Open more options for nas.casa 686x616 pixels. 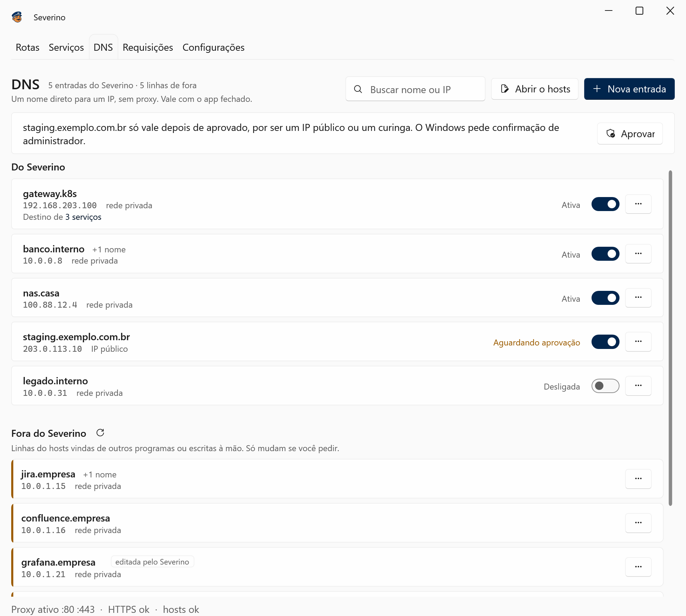(x=638, y=298)
